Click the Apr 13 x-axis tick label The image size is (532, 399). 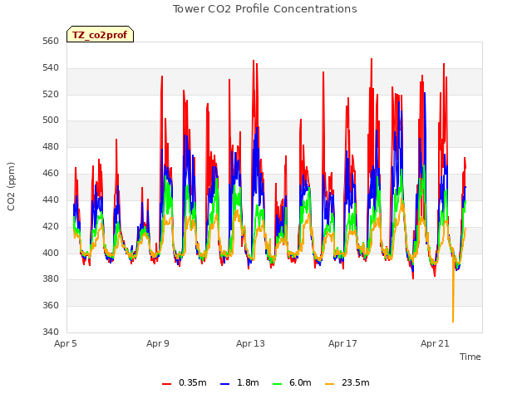pyautogui.click(x=250, y=343)
